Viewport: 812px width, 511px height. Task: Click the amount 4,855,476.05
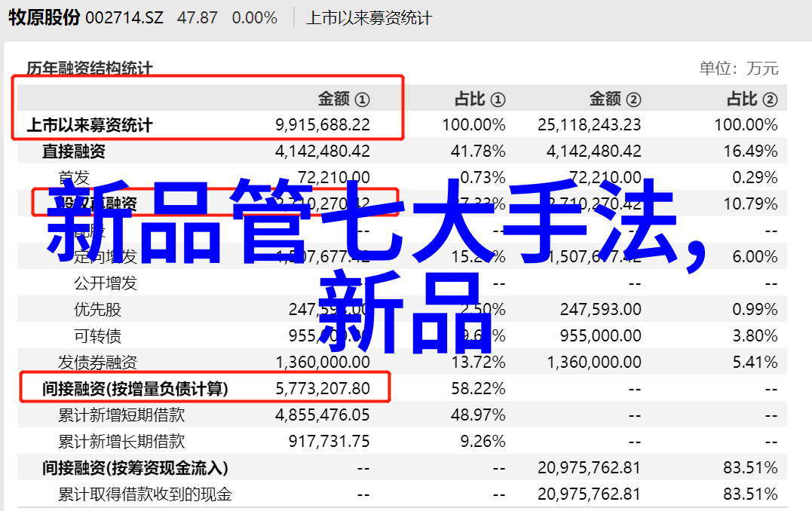coord(323,415)
